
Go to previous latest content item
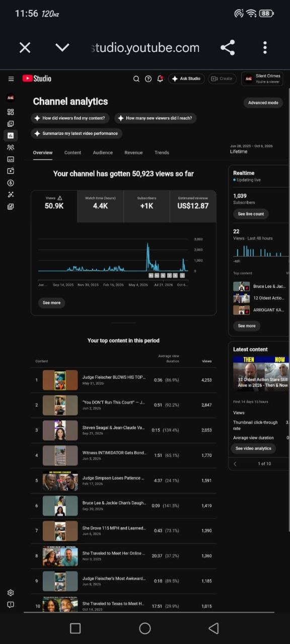(x=235, y=463)
